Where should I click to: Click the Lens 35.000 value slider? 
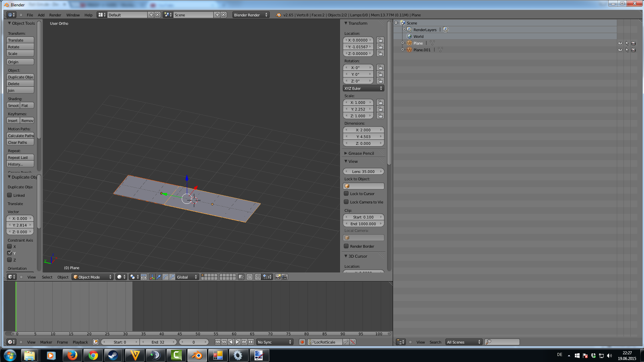pyautogui.click(x=363, y=172)
